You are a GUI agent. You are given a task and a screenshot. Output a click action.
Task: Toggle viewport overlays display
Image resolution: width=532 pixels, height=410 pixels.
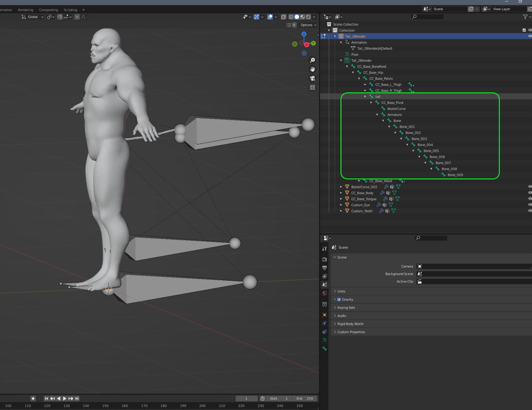pyautogui.click(x=270, y=17)
